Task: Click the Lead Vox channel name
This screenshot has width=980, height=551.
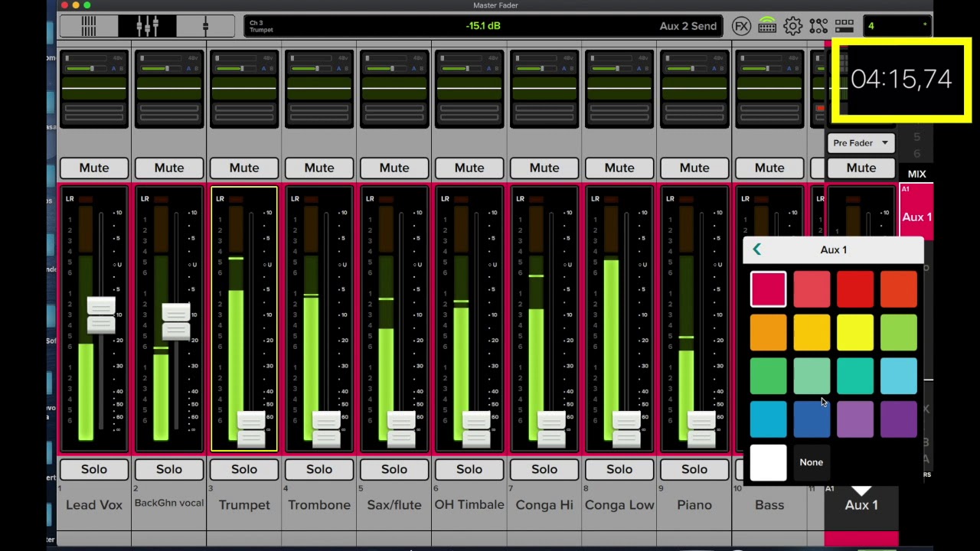Action: pos(94,505)
